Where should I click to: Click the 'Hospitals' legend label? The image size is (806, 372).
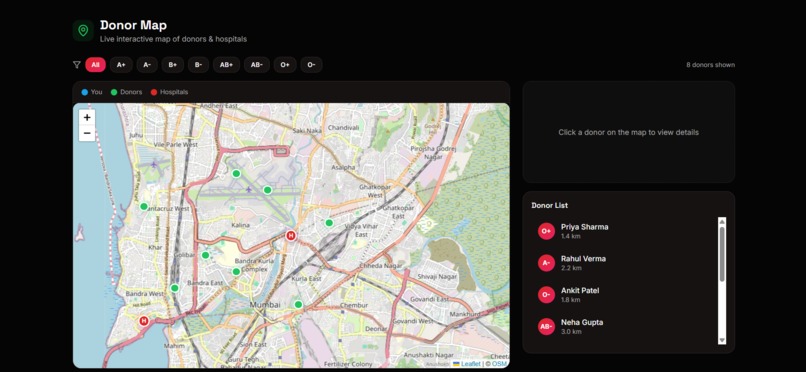174,92
